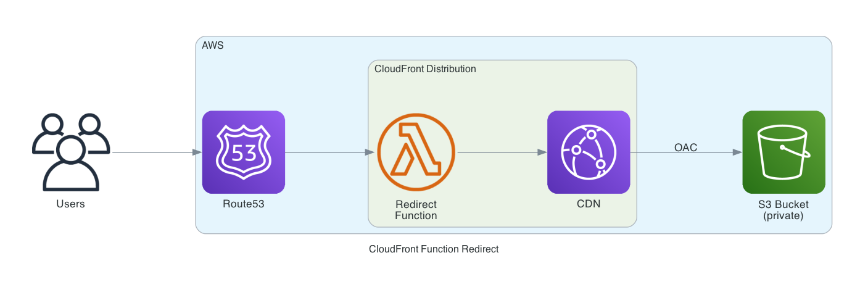Select the Route53 shield icon

[244, 152]
